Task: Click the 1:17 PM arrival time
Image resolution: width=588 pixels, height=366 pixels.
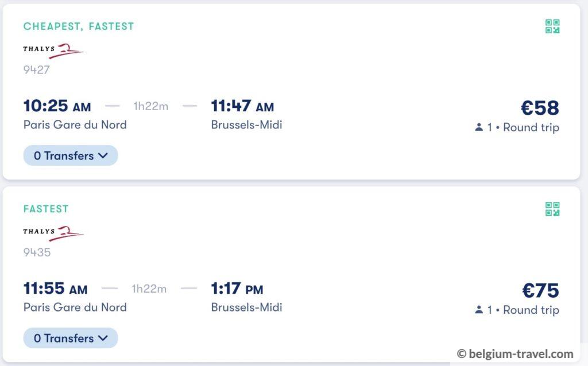Action: coord(237,289)
